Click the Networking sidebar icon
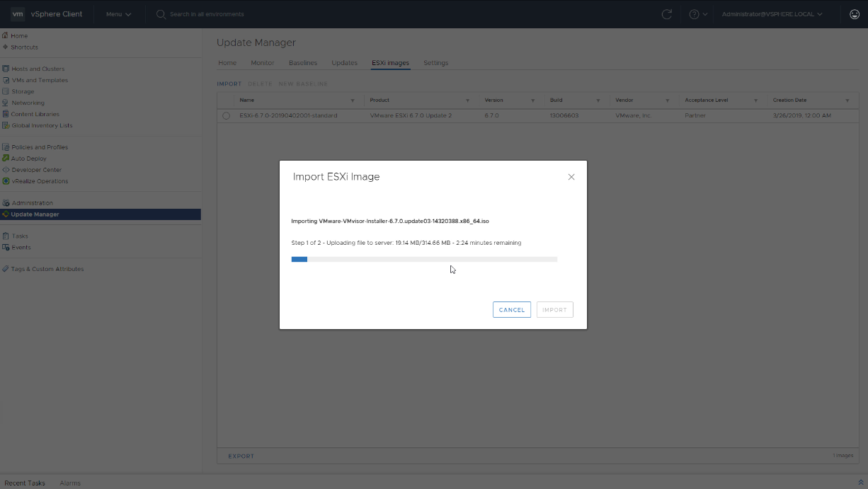The image size is (868, 489). click(x=6, y=103)
